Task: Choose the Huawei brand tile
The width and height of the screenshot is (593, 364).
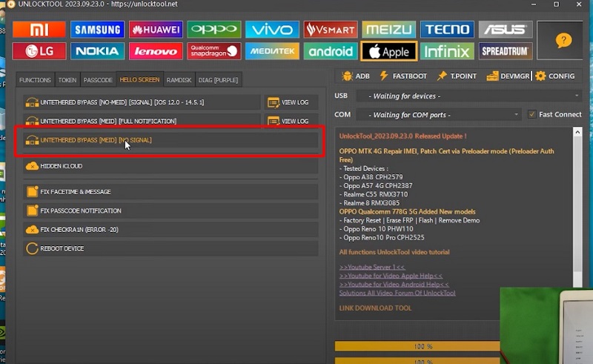Action: pos(156,30)
